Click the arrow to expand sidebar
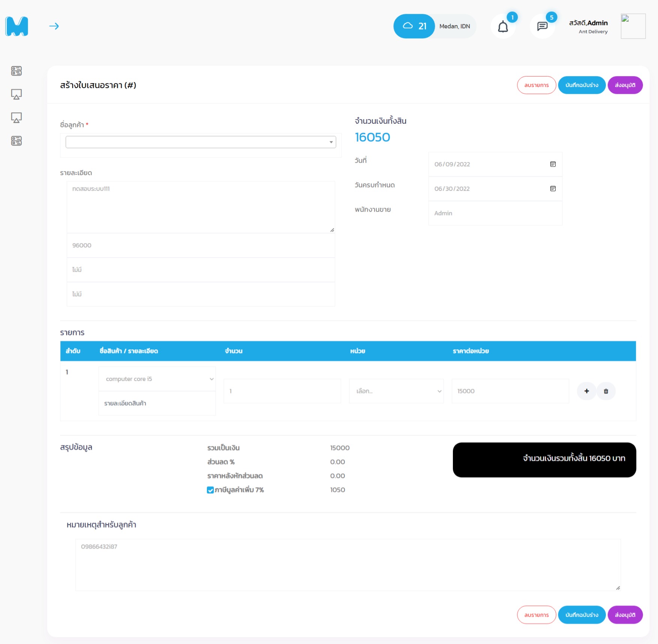658x644 pixels. [54, 26]
